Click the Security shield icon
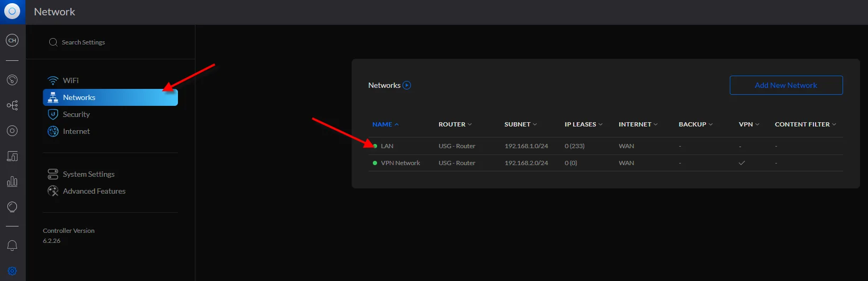The height and width of the screenshot is (281, 868). 53,114
